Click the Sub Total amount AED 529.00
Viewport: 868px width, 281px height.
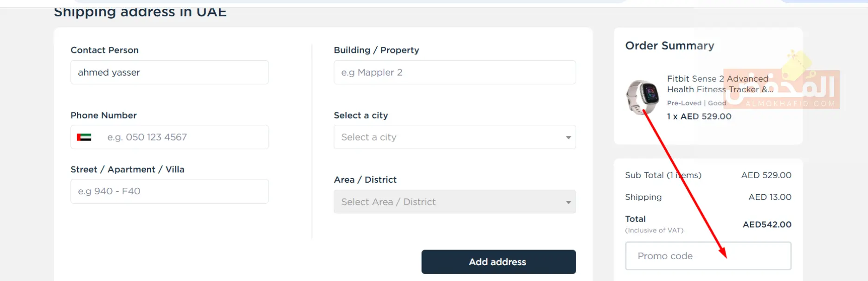pos(766,175)
